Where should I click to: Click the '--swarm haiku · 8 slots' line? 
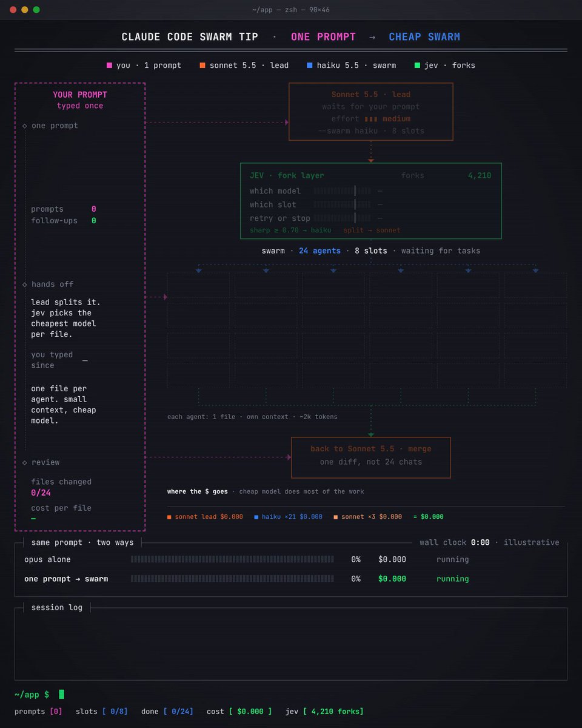pos(371,131)
